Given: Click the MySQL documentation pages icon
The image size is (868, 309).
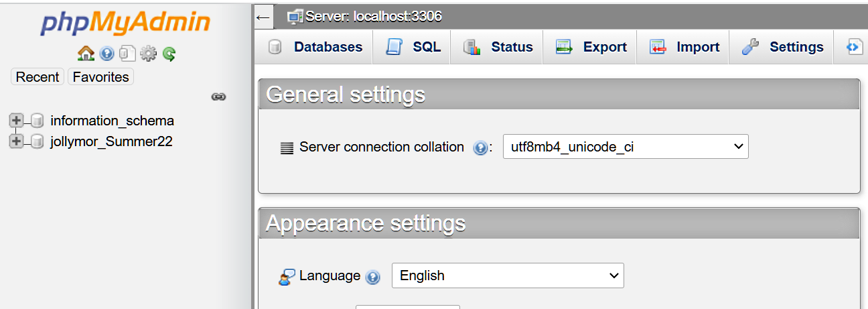Looking at the screenshot, I should tap(127, 54).
